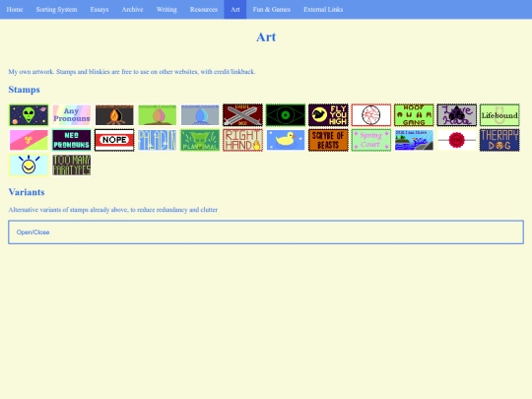The height and width of the screenshot is (399, 532).
Task: Open the Archive page
Action: (x=132, y=10)
